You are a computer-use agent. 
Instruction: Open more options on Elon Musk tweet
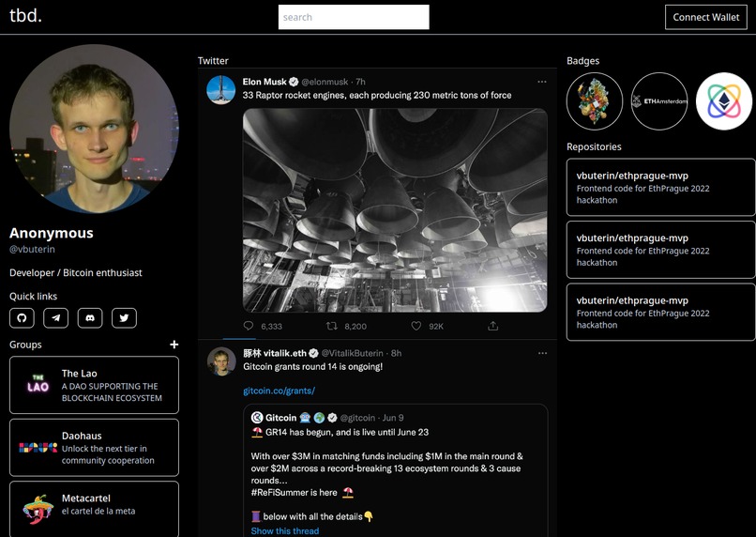(542, 82)
